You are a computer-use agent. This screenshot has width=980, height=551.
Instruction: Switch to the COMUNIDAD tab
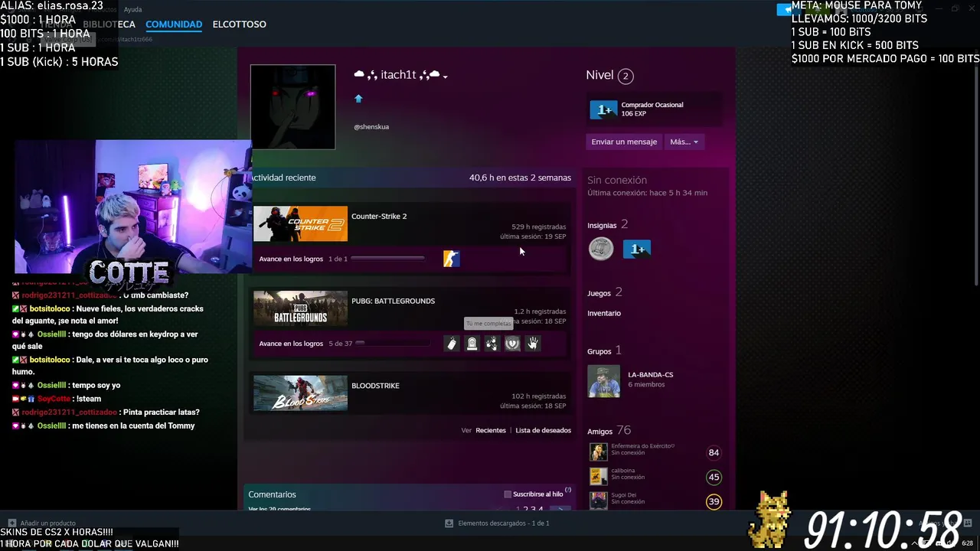click(174, 24)
